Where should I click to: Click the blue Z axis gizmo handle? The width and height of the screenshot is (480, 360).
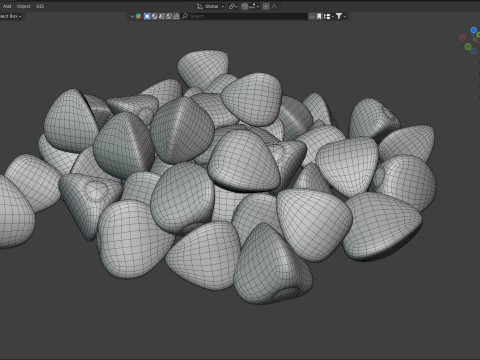(x=473, y=30)
